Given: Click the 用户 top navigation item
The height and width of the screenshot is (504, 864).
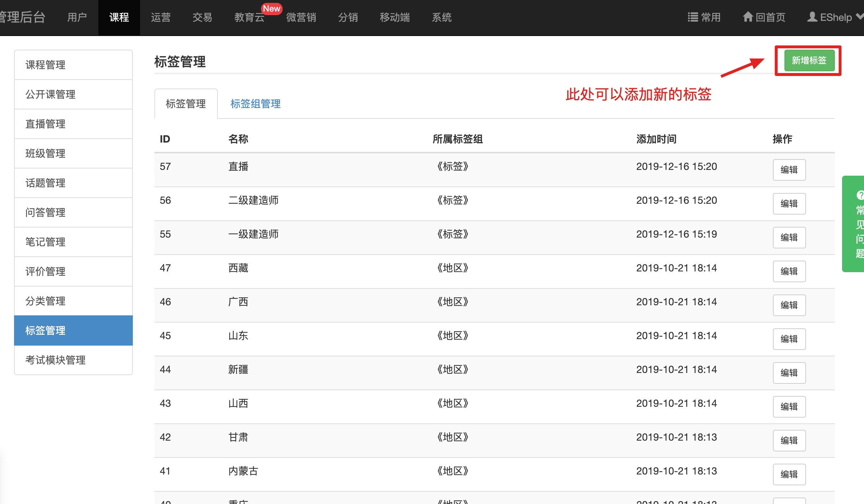Looking at the screenshot, I should coord(77,17).
